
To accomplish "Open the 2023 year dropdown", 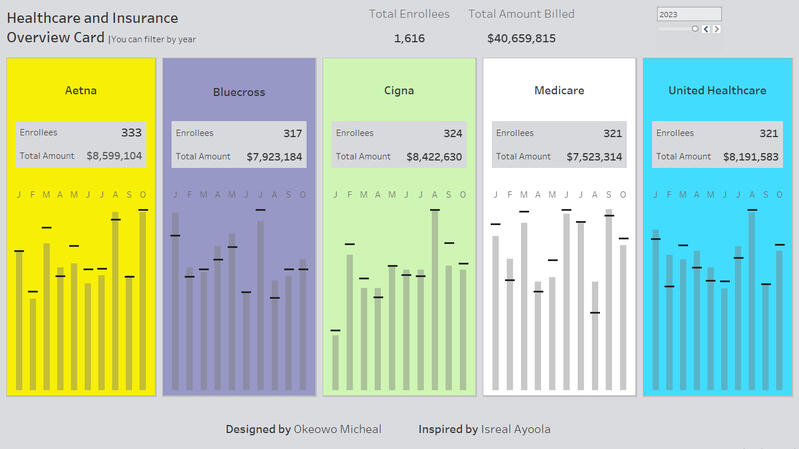I will tap(689, 14).
